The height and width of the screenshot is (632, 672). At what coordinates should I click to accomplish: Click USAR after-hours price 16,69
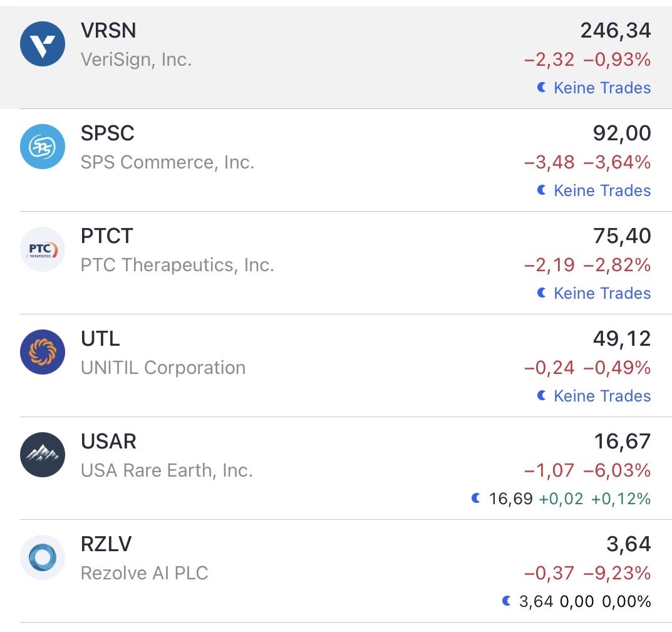[510, 499]
